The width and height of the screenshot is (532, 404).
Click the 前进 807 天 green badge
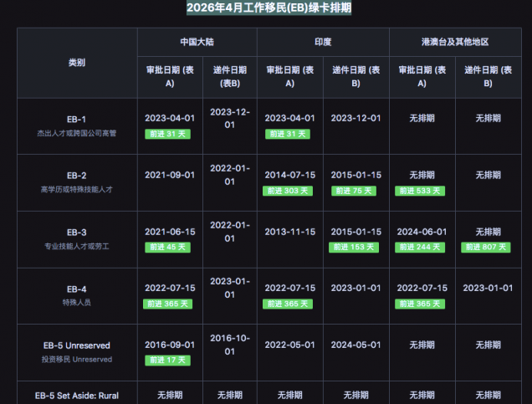[x=488, y=247]
